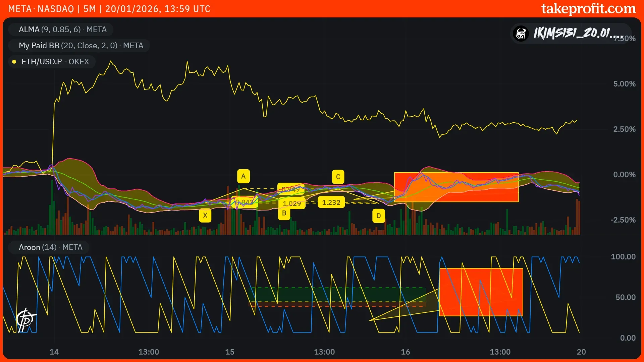Click the yellow B pattern marker
The image size is (644, 362).
284,213
